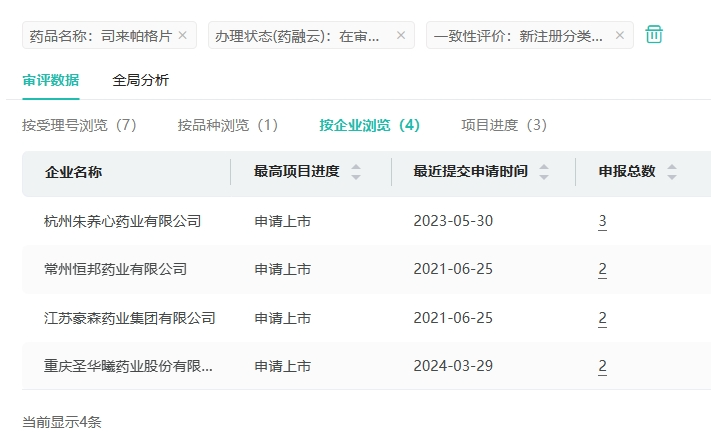This screenshot has width=711, height=443.
Task: Open 项目进度 (3) view
Action: tap(504, 125)
